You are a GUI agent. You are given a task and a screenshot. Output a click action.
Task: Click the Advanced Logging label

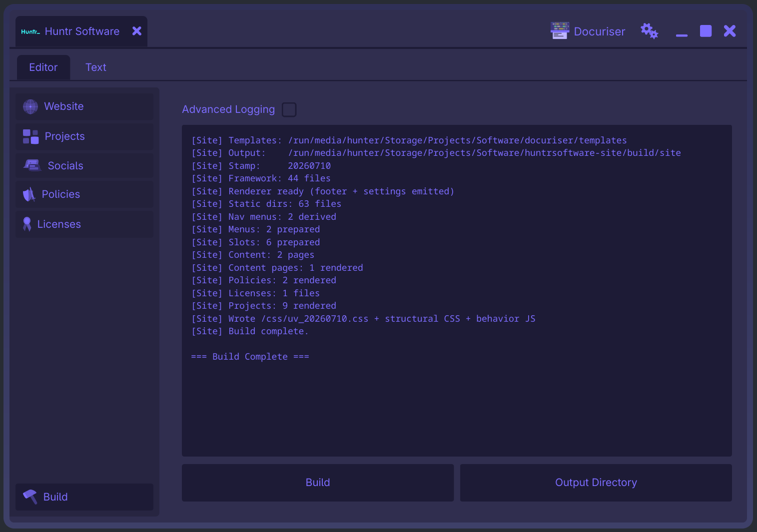coord(228,109)
